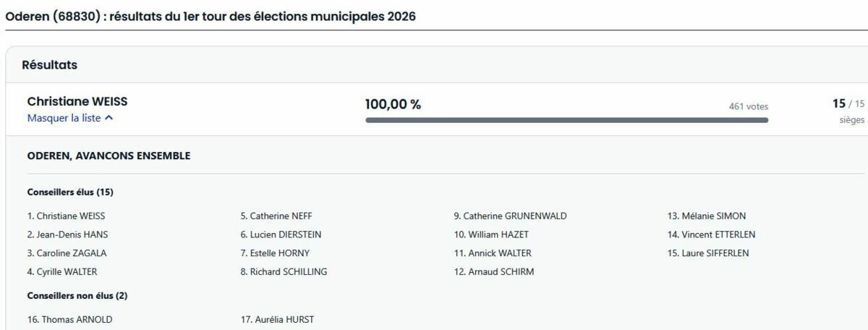The width and height of the screenshot is (868, 330).
Task: Click the 100% vote progress bar
Action: tap(566, 120)
